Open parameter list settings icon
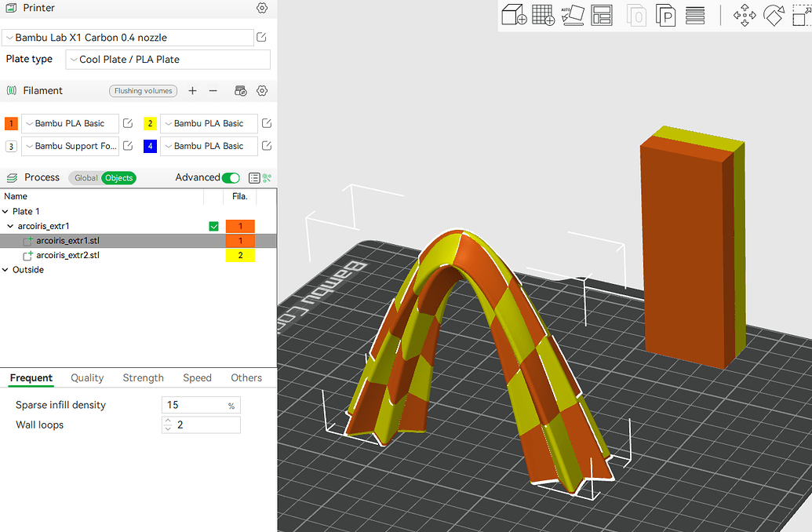Screen dimensions: 812x532 coord(254,177)
